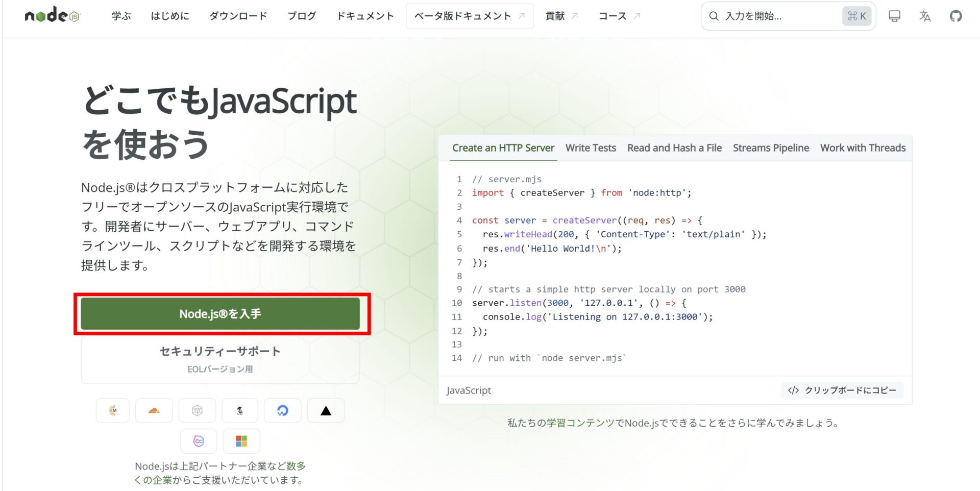Open the 貢献 external link
The height and width of the screenshot is (491, 980).
(x=561, y=16)
